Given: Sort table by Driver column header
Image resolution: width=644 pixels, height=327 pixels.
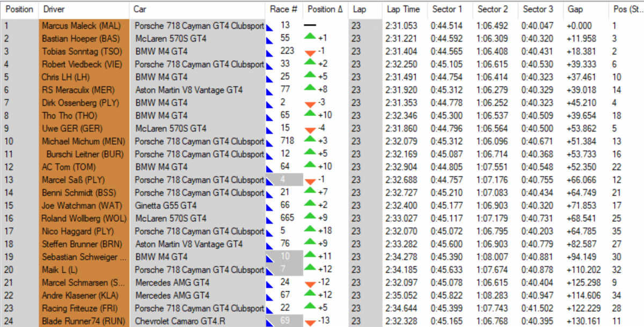Looking at the screenshot, I should tap(54, 9).
